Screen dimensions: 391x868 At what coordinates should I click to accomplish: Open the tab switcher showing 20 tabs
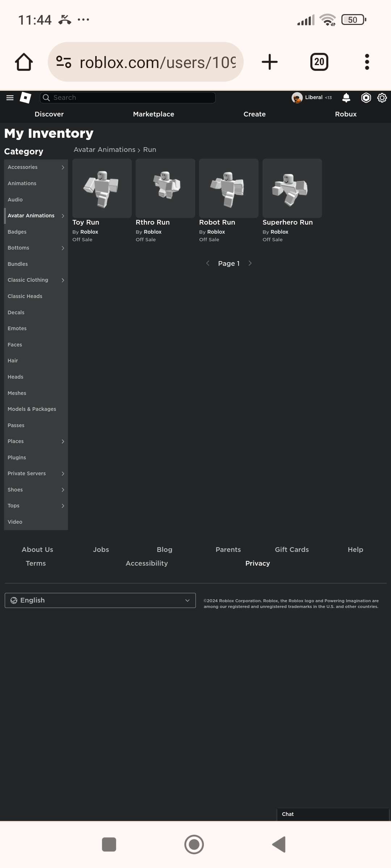[319, 62]
